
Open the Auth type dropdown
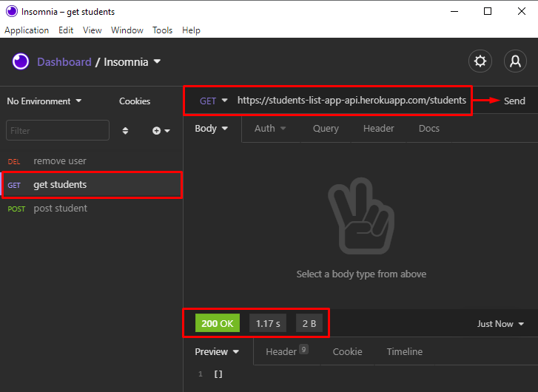click(270, 129)
